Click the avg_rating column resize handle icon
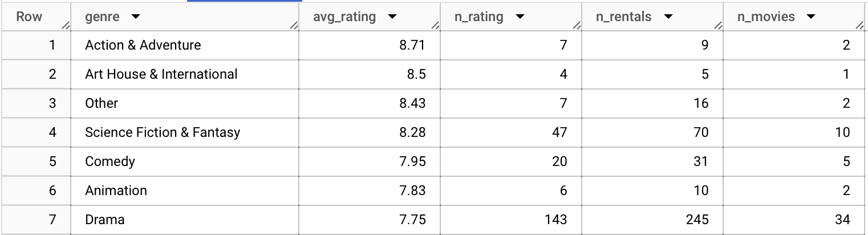 pyautogui.click(x=435, y=25)
